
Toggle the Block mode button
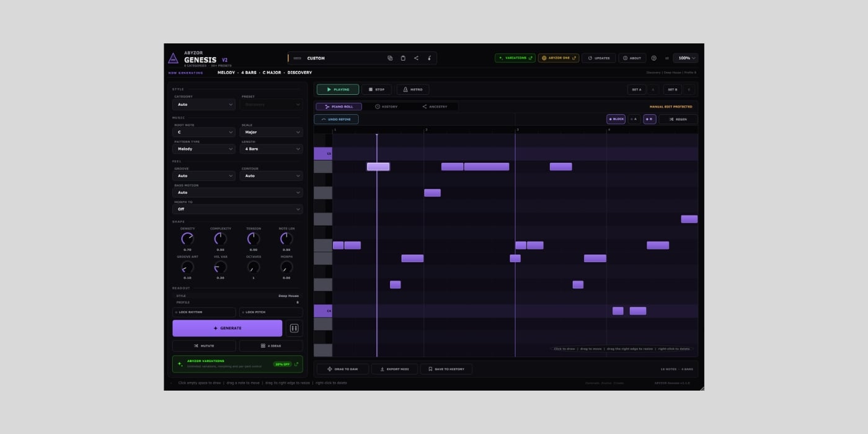click(x=616, y=119)
